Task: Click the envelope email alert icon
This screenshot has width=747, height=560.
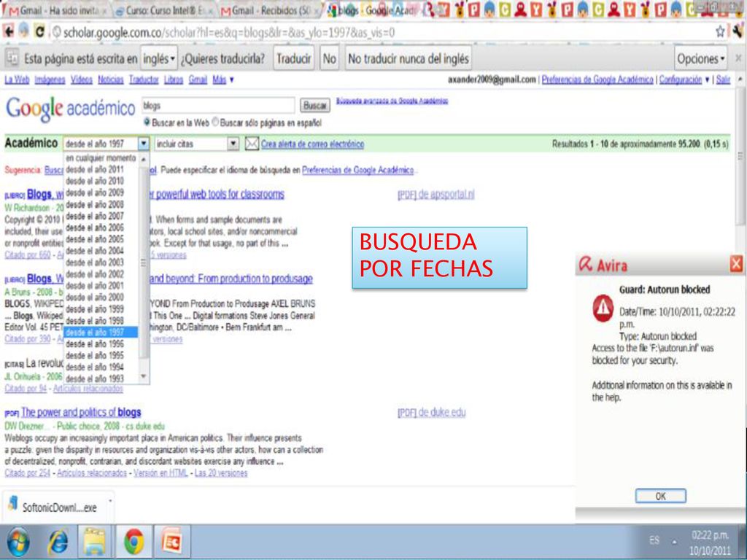Action: tap(252, 144)
